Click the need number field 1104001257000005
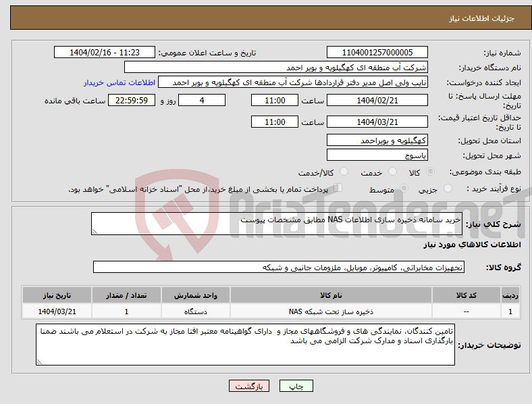 [x=377, y=52]
